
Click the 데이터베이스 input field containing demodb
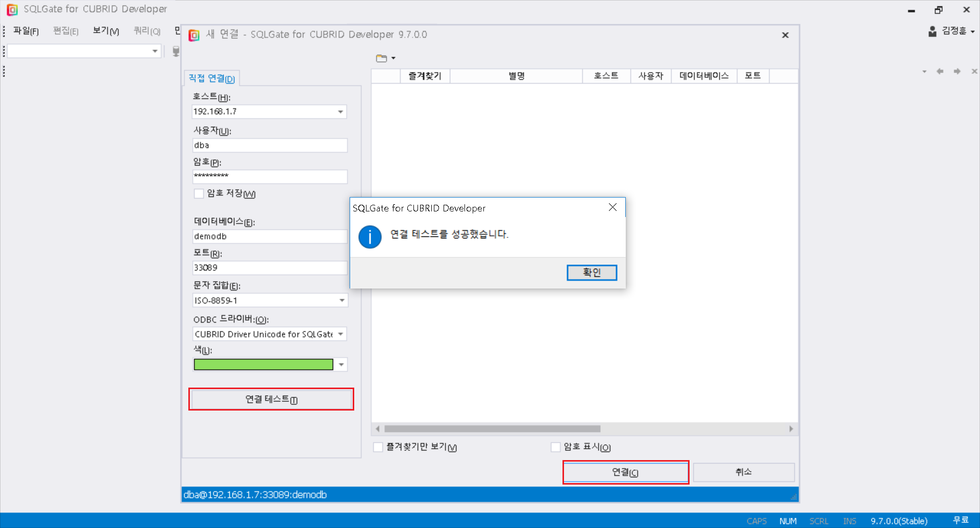click(269, 236)
